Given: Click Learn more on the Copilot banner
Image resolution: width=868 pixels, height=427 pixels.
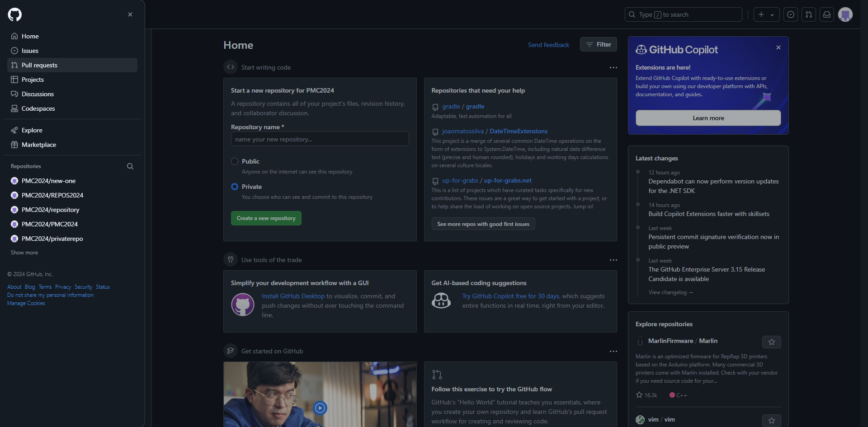Looking at the screenshot, I should [x=708, y=118].
